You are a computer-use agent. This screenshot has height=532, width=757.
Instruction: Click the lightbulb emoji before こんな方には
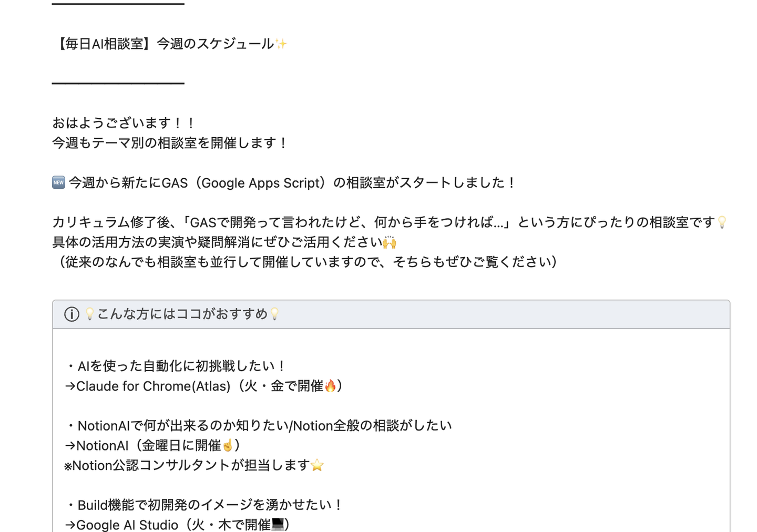(x=89, y=314)
